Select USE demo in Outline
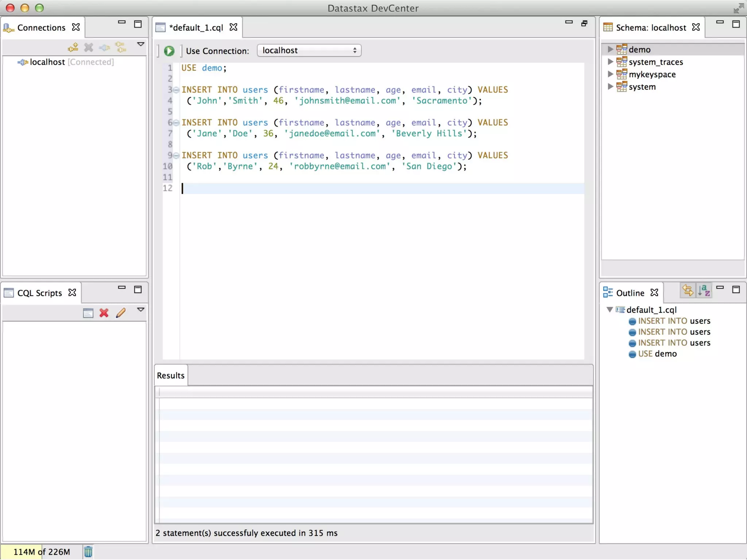This screenshot has width=747, height=560. click(x=657, y=354)
